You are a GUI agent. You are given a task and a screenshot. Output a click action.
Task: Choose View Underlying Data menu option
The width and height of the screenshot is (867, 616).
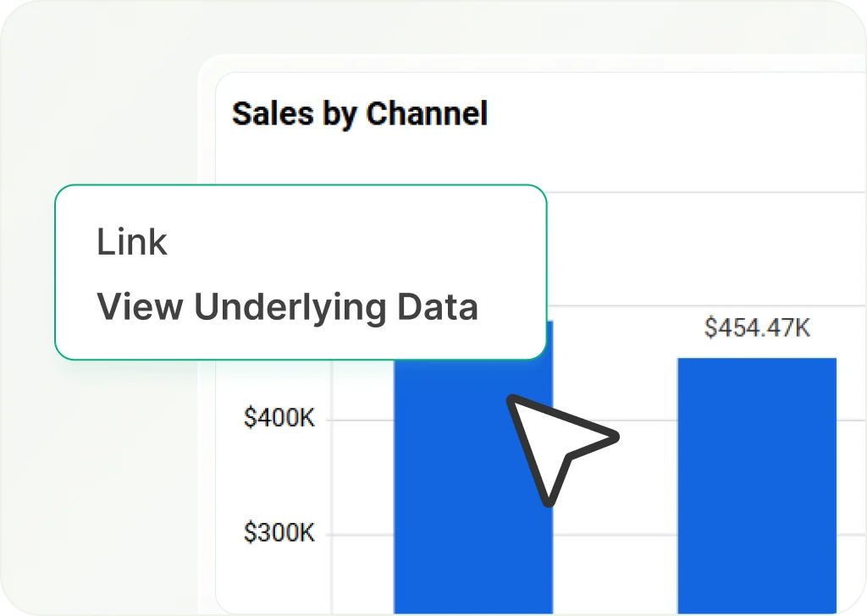tap(287, 306)
